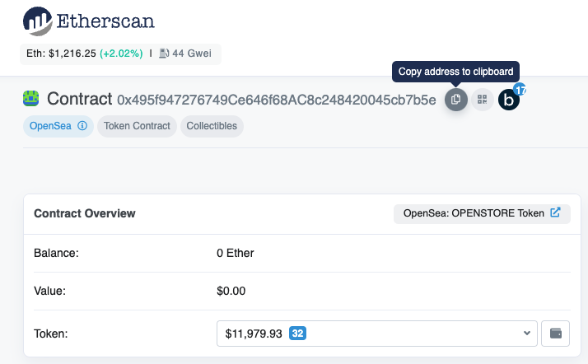Screen dimensions: 588x364
Task: Open the Blockscan chat "b" icon
Action: click(x=509, y=100)
